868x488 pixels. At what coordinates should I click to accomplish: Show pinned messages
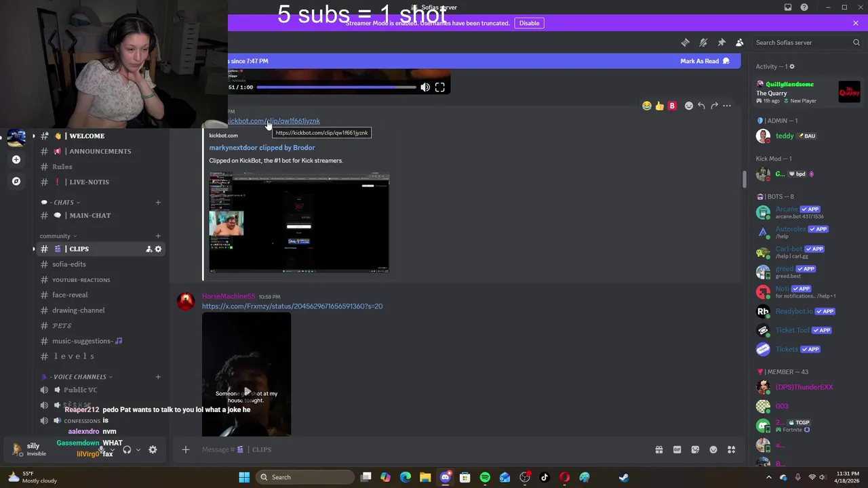coord(722,43)
